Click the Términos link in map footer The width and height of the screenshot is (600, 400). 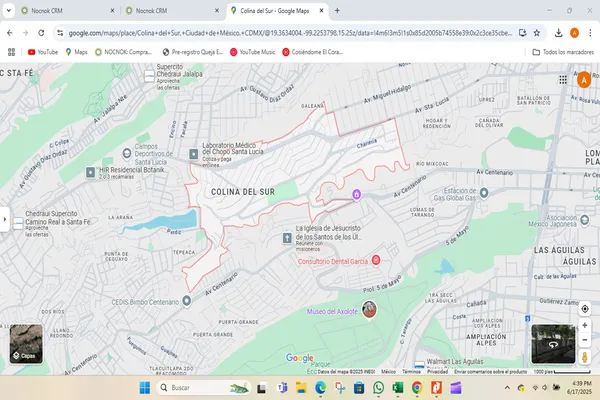(411, 372)
